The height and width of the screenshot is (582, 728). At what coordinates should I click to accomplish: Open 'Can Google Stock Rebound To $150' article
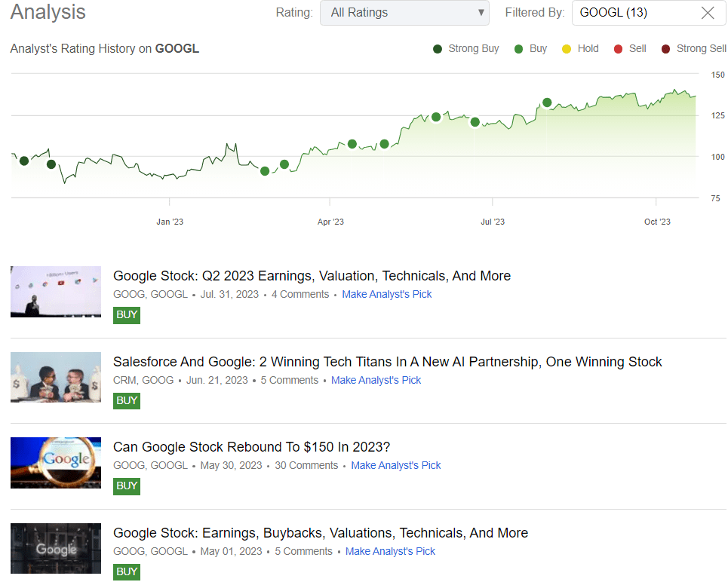pos(251,446)
